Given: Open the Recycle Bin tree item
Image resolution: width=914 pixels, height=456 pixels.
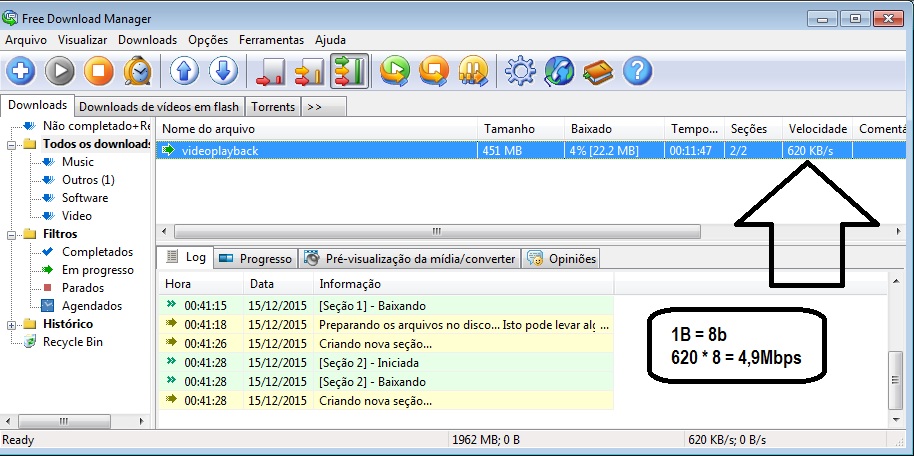Looking at the screenshot, I should (72, 342).
